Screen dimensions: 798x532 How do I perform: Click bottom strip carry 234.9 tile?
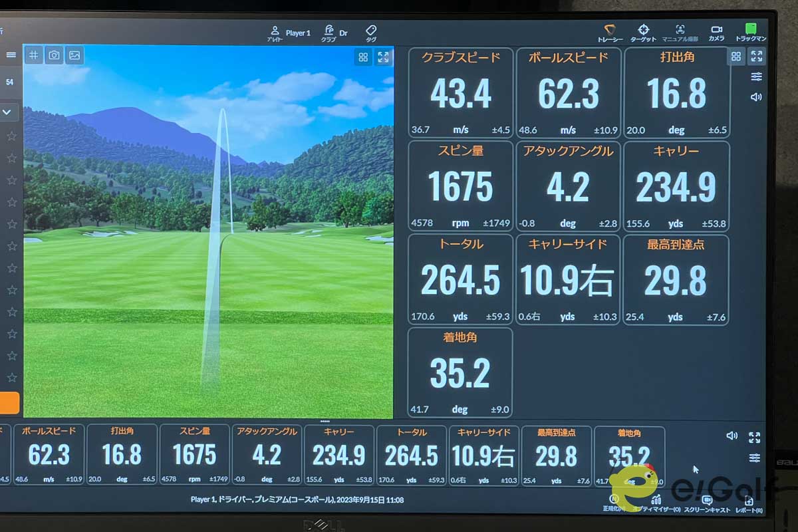[339, 455]
